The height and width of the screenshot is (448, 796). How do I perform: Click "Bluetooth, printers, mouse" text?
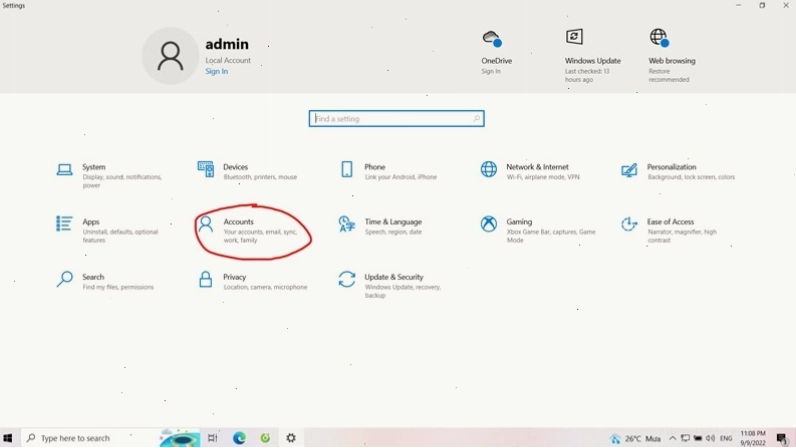pyautogui.click(x=260, y=177)
